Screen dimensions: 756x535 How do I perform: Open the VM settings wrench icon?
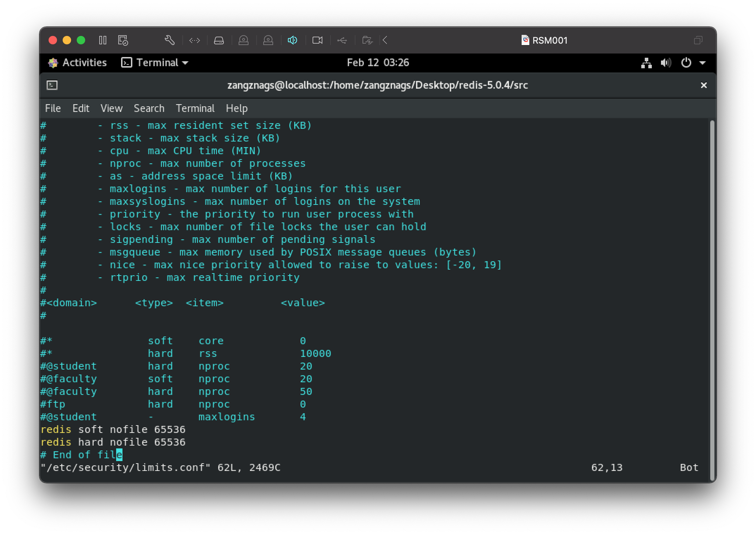tap(170, 40)
